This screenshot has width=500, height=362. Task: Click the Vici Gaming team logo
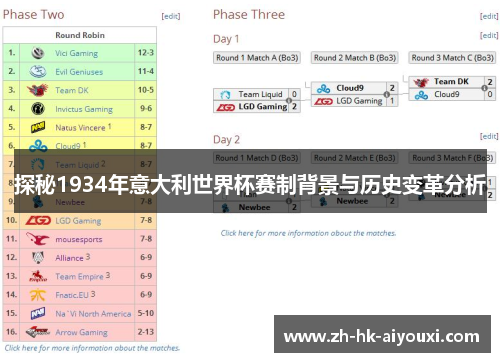(38, 53)
